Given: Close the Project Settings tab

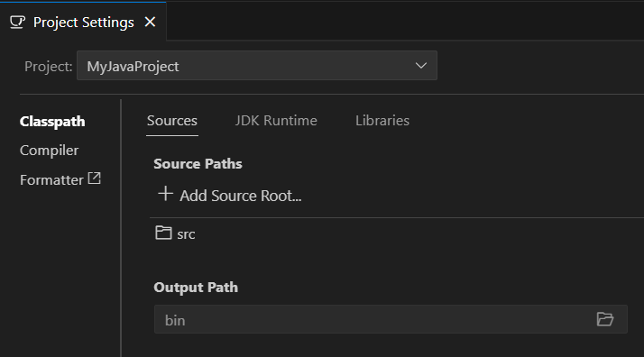Looking at the screenshot, I should [150, 22].
